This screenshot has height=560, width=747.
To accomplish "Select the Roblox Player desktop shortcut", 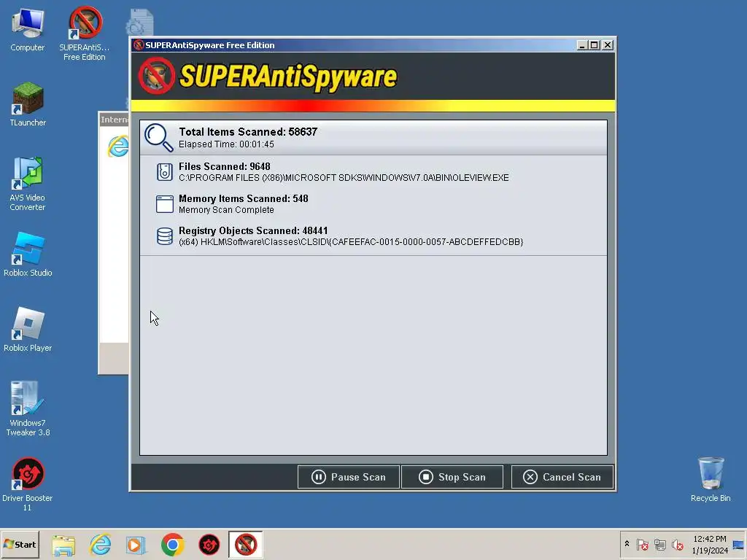I will [28, 330].
